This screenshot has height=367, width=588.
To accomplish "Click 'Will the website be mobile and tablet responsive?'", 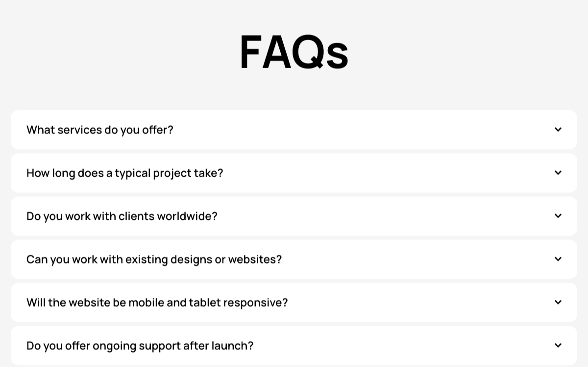I will click(x=157, y=302).
